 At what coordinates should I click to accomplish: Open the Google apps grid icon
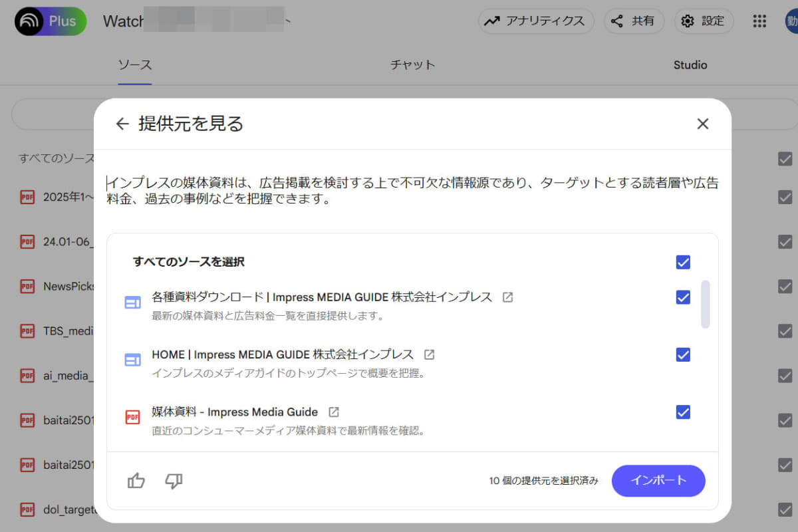click(x=759, y=21)
